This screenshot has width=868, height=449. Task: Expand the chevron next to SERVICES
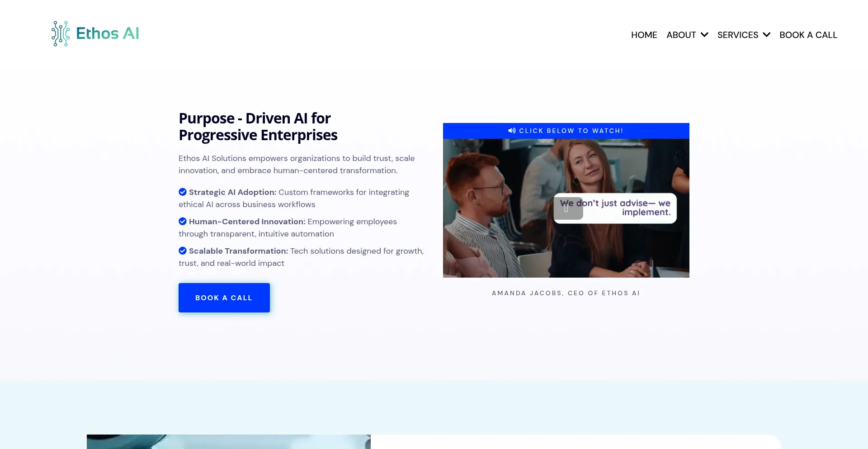click(x=767, y=35)
